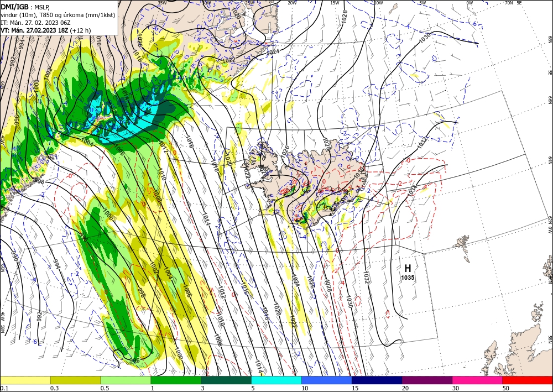Click the dark green 3–5 legend swatch
Viewport: 553px width, 392px height.
(x=226, y=380)
